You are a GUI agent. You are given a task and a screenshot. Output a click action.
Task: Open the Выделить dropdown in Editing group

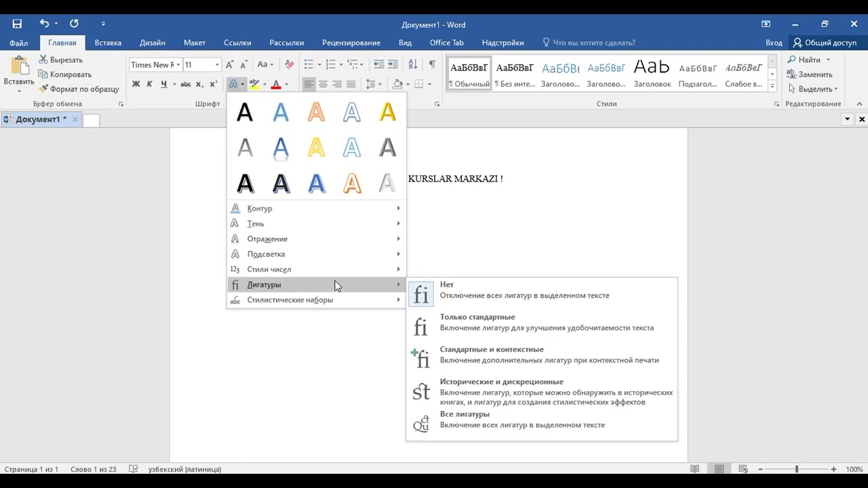(812, 89)
